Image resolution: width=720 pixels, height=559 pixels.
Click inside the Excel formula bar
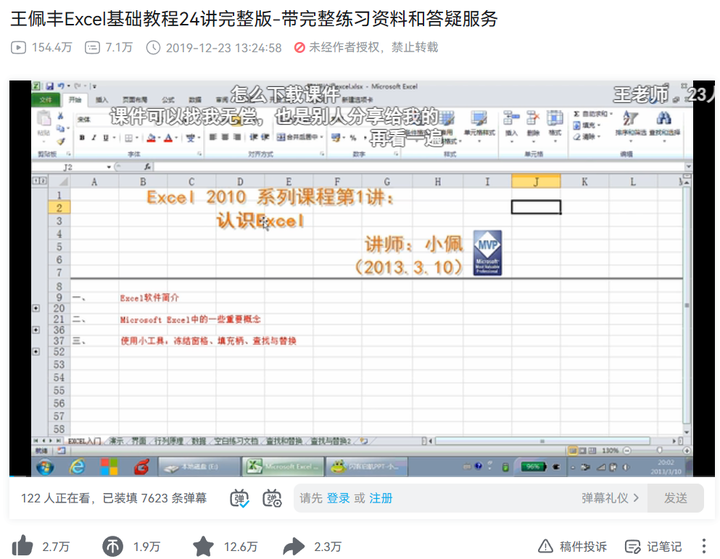click(x=418, y=167)
